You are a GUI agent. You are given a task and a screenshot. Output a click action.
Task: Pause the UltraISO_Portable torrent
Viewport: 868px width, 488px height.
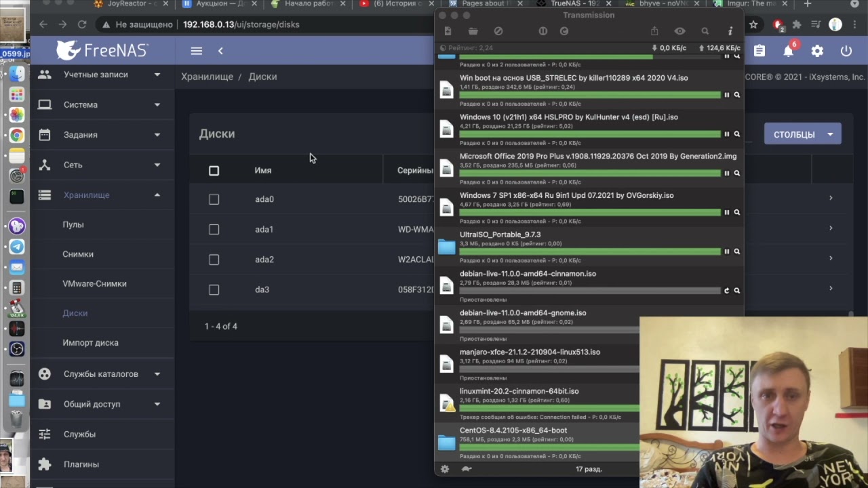726,251
